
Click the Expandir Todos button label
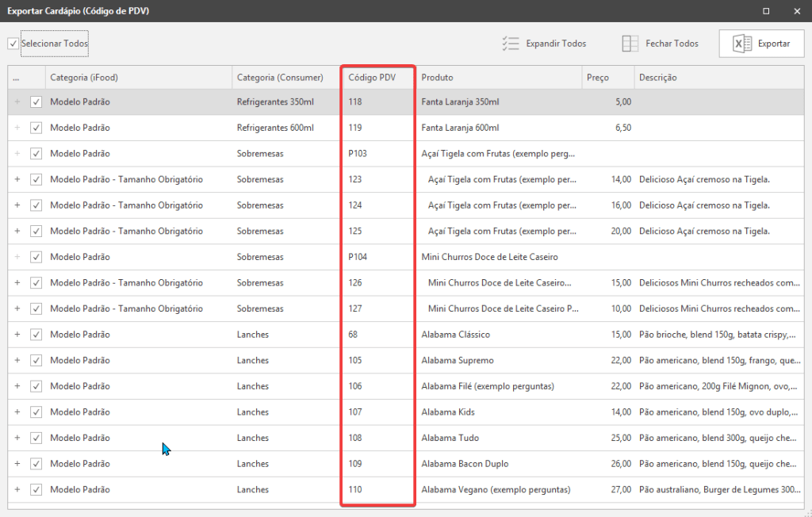(556, 44)
